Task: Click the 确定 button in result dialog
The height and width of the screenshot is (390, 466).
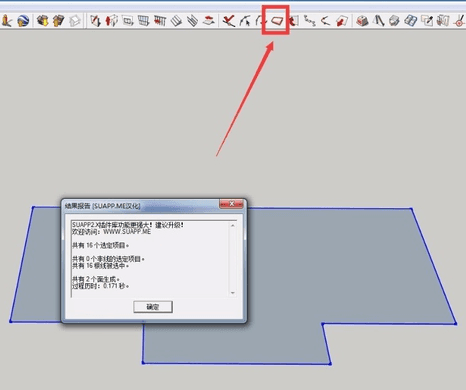Action: (x=153, y=307)
